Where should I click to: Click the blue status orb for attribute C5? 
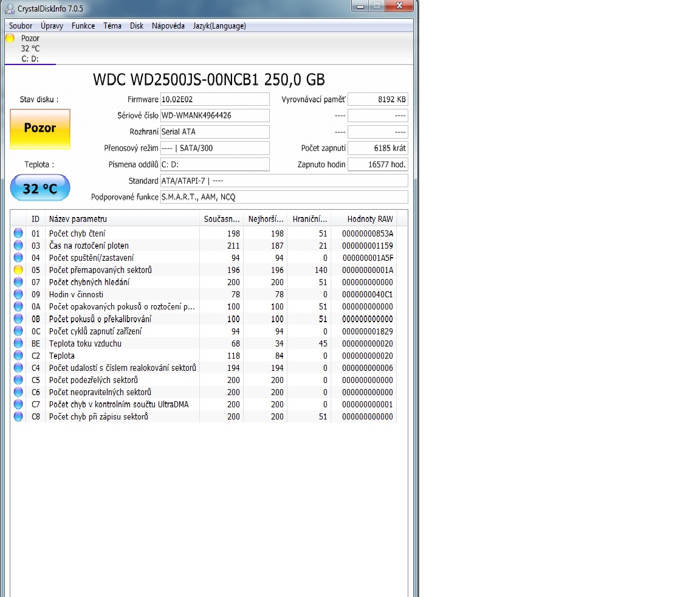[x=18, y=380]
